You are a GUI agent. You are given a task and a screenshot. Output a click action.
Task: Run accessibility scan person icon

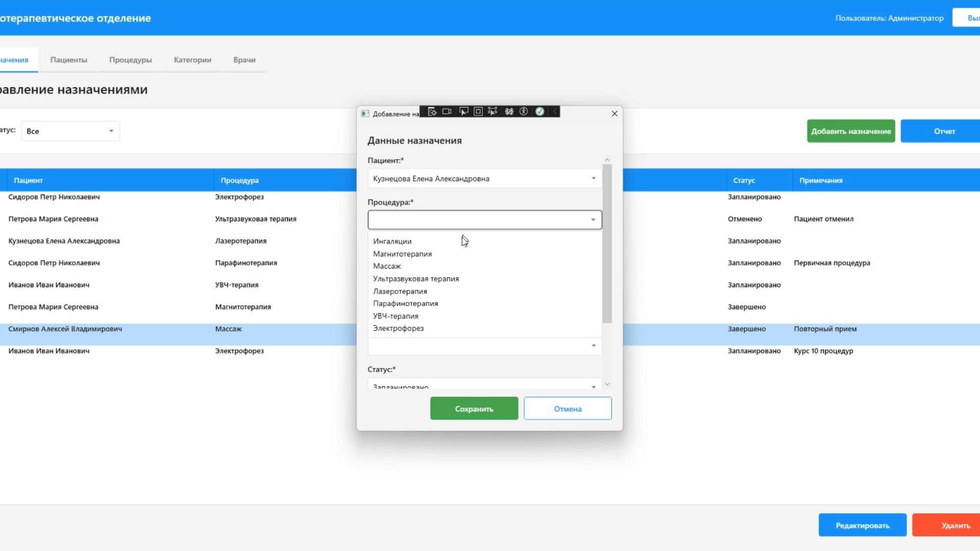[x=524, y=112]
